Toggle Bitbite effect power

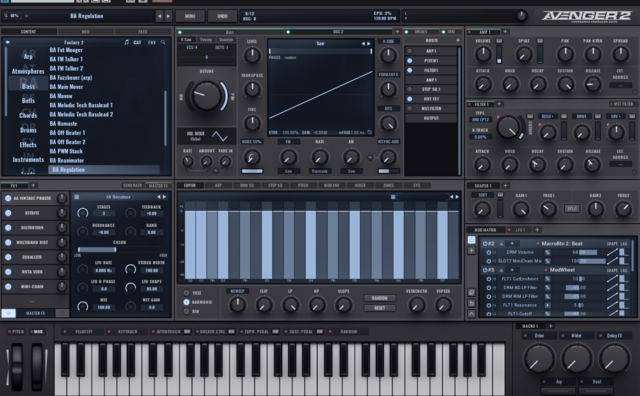[8, 213]
